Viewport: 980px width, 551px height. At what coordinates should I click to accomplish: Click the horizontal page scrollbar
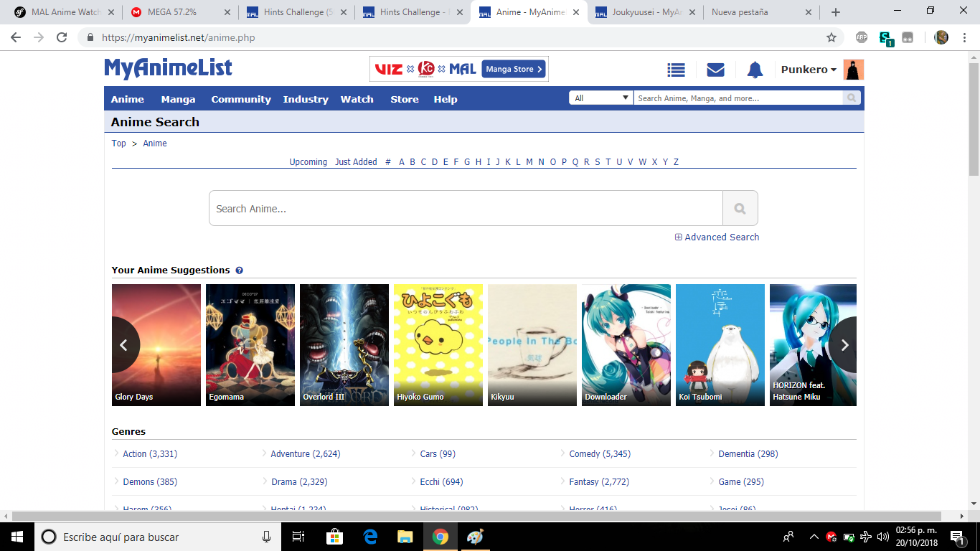pyautogui.click(x=477, y=516)
